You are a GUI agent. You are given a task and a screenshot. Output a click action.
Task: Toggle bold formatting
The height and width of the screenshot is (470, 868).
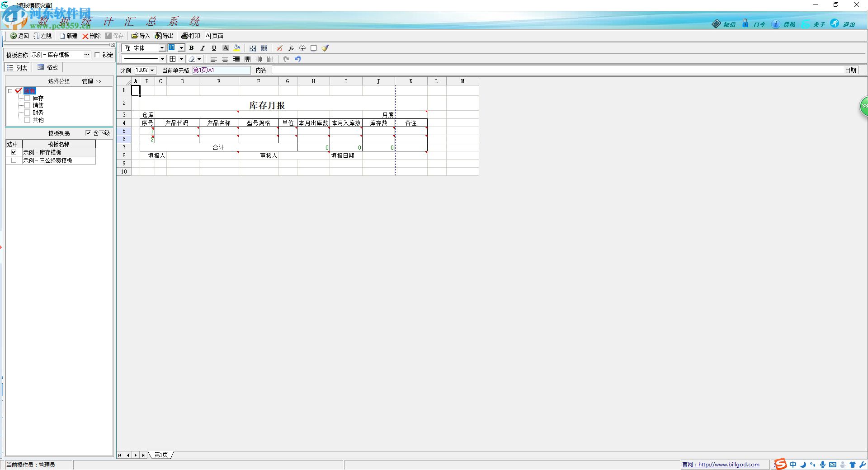click(x=192, y=48)
